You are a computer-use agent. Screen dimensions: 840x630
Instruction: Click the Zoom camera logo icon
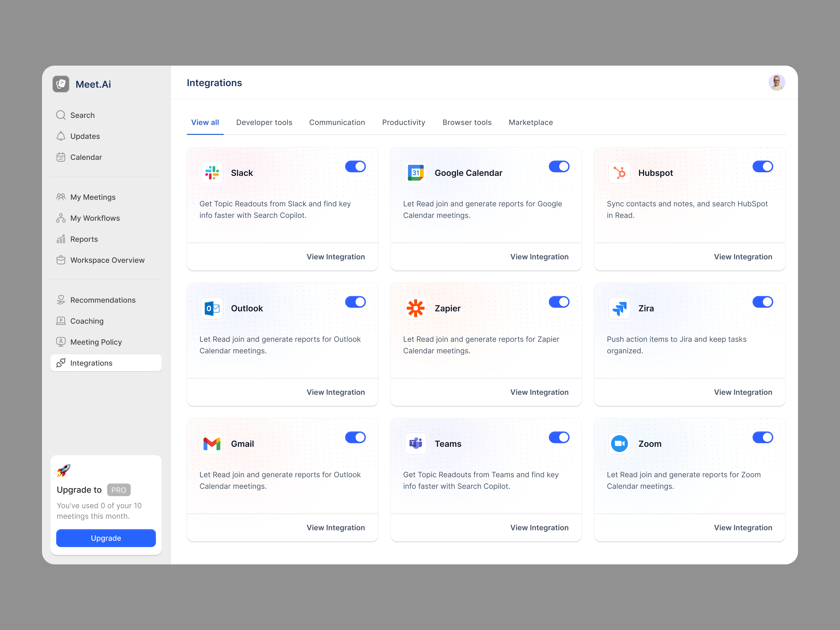(x=619, y=443)
